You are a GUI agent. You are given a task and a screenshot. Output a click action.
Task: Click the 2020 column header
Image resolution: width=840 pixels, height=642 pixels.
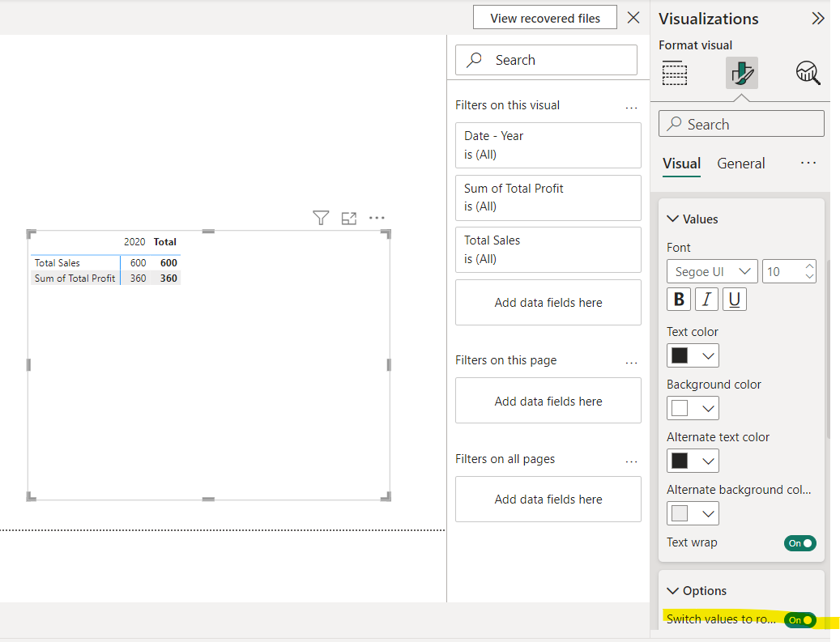[134, 242]
